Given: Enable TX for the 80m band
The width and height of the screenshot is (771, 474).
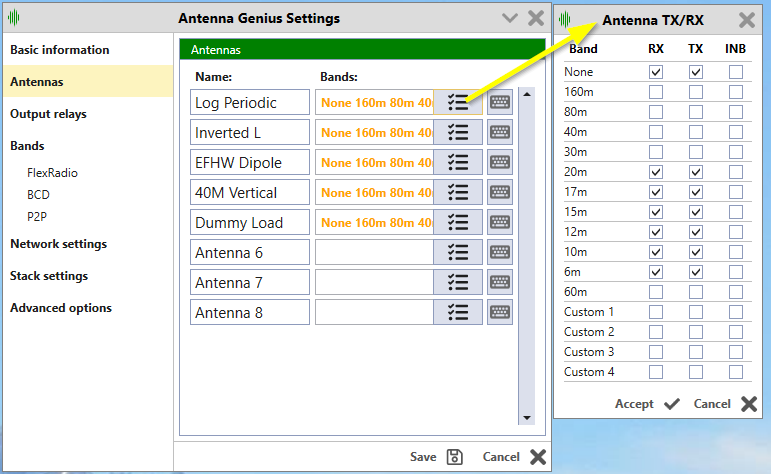Looking at the screenshot, I should point(695,112).
